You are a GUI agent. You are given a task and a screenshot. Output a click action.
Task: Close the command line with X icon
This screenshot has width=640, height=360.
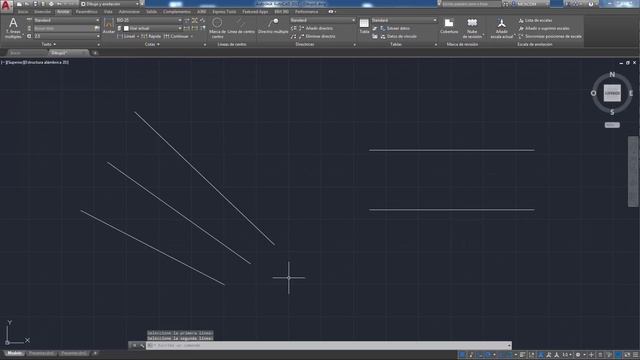point(134,345)
